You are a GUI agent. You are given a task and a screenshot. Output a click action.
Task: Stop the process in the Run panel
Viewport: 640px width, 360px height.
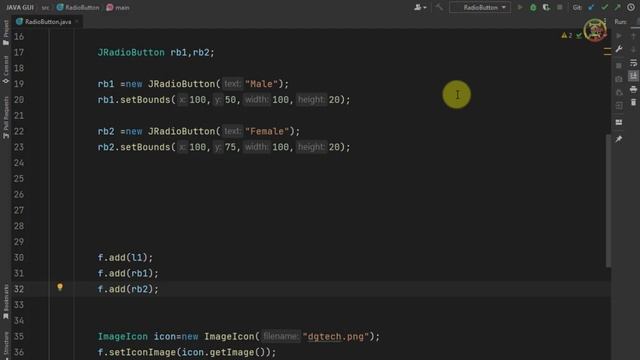tap(619, 65)
